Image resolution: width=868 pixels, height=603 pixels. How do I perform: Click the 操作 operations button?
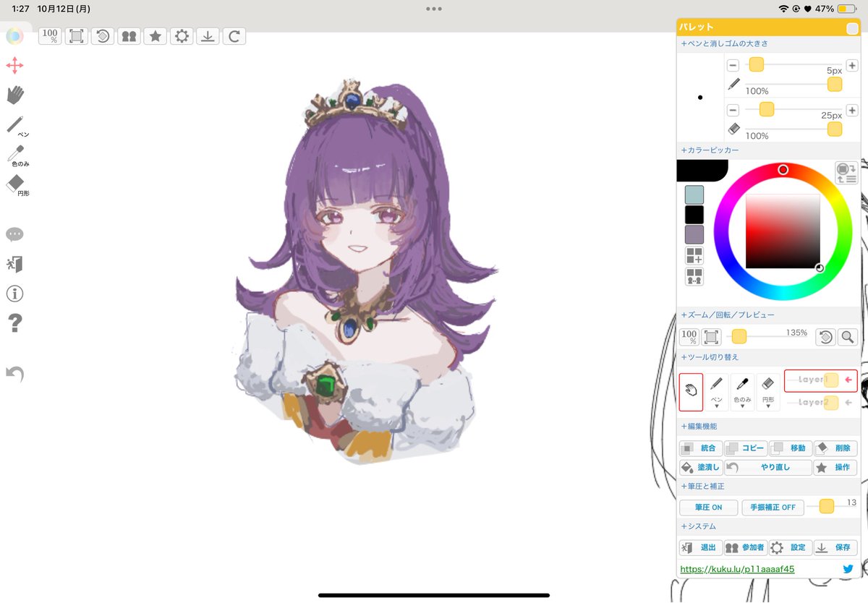(835, 468)
